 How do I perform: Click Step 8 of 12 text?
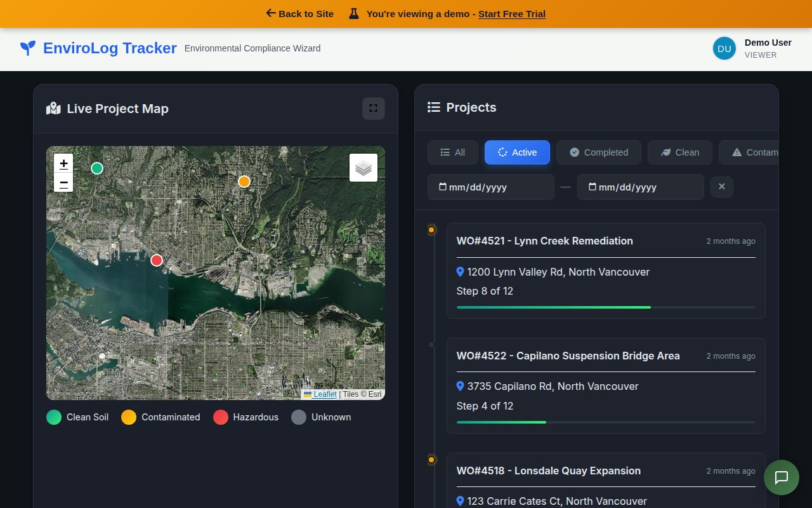click(x=485, y=291)
